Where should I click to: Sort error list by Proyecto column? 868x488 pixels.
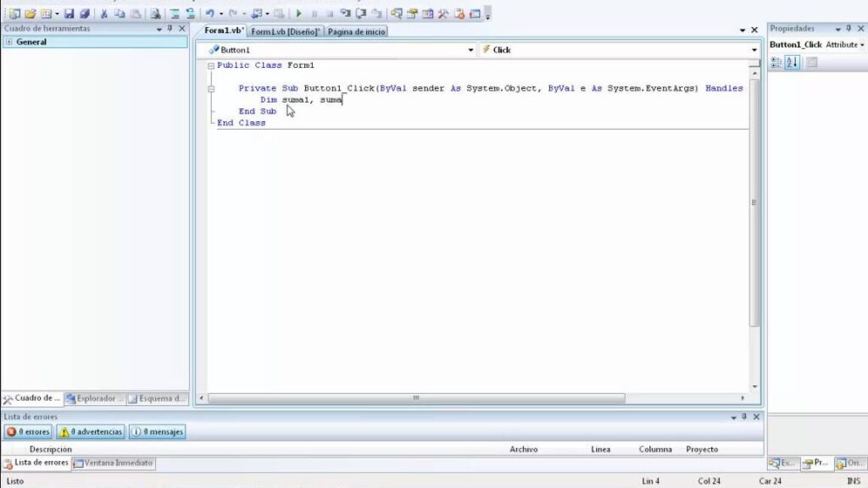[x=702, y=449]
